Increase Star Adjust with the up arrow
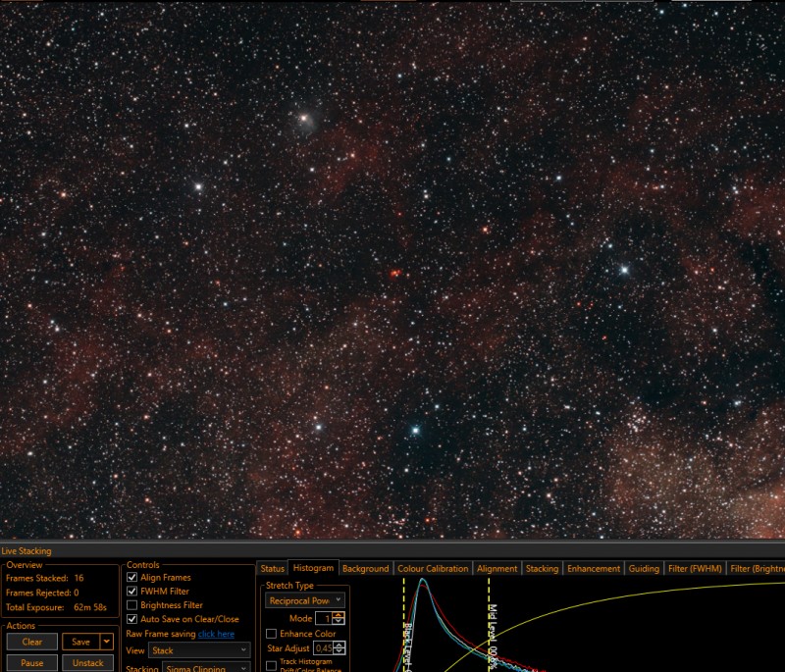 pos(340,645)
